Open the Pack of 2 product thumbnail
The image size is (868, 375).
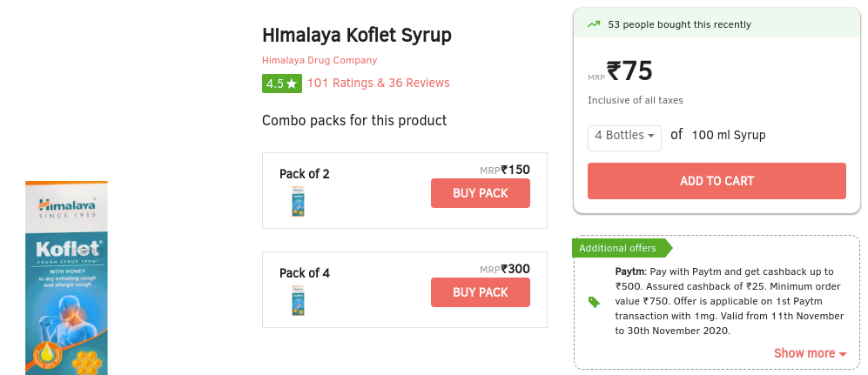tap(298, 201)
